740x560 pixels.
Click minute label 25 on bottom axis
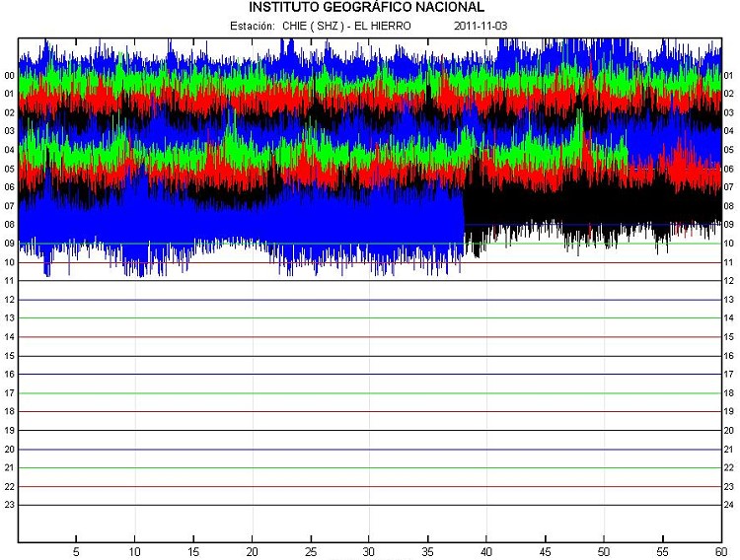[311, 551]
